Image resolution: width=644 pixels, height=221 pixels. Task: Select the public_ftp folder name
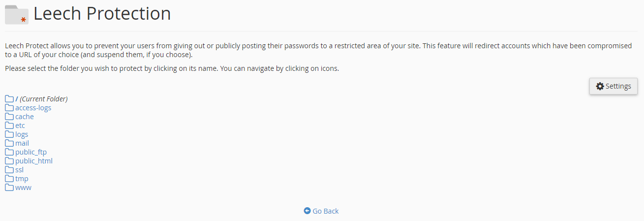31,152
